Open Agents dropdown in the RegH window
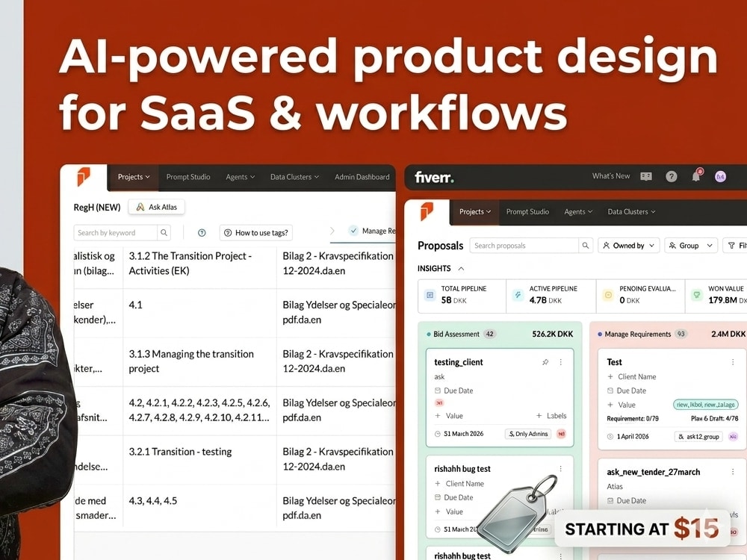 [x=240, y=177]
